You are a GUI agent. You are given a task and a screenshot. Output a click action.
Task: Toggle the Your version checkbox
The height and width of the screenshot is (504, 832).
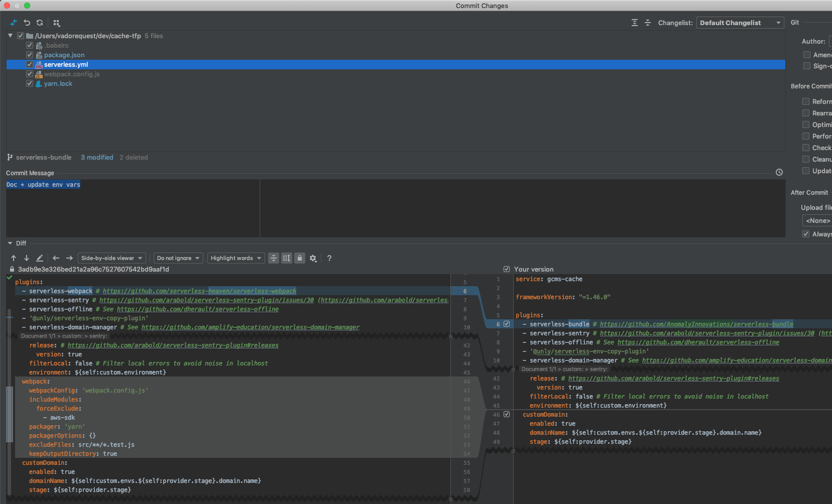click(507, 269)
